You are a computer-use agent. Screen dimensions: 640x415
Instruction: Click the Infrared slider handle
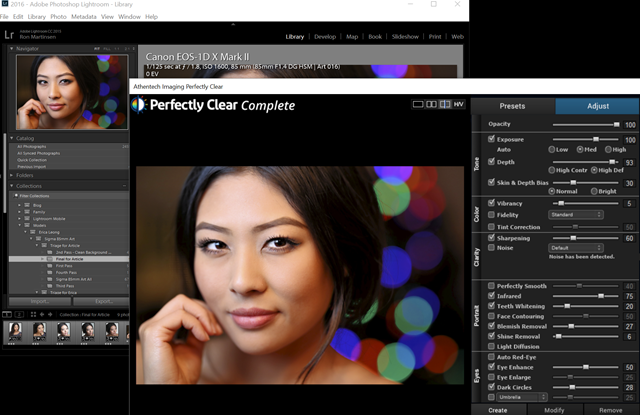coord(601,296)
